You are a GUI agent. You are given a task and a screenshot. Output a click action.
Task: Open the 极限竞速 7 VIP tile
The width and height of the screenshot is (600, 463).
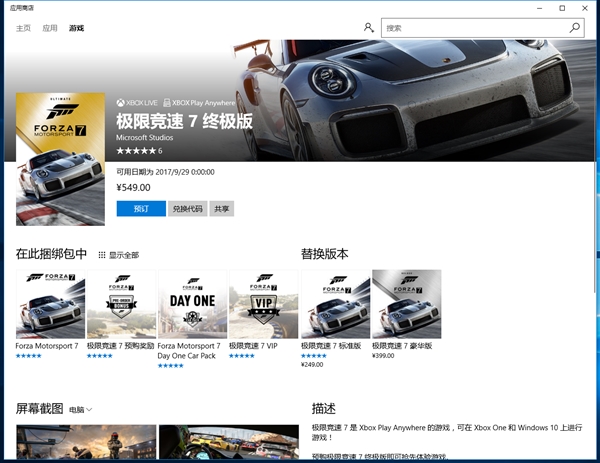coord(263,305)
